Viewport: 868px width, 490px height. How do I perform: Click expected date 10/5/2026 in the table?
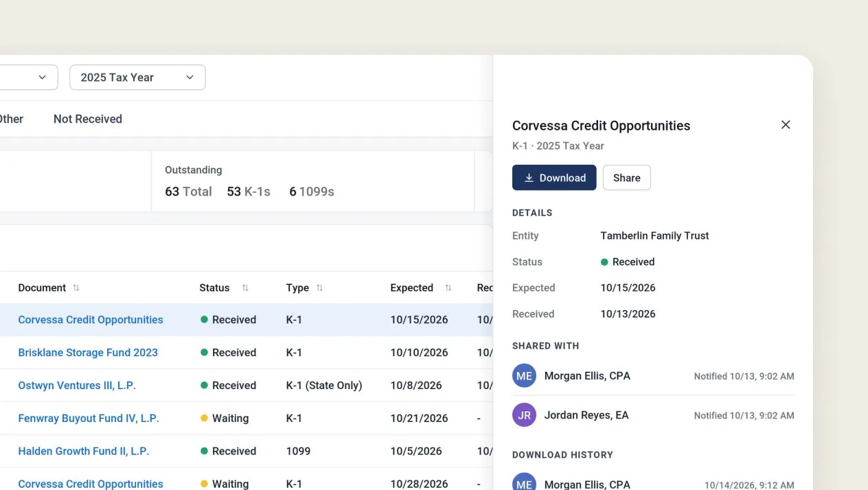click(416, 452)
